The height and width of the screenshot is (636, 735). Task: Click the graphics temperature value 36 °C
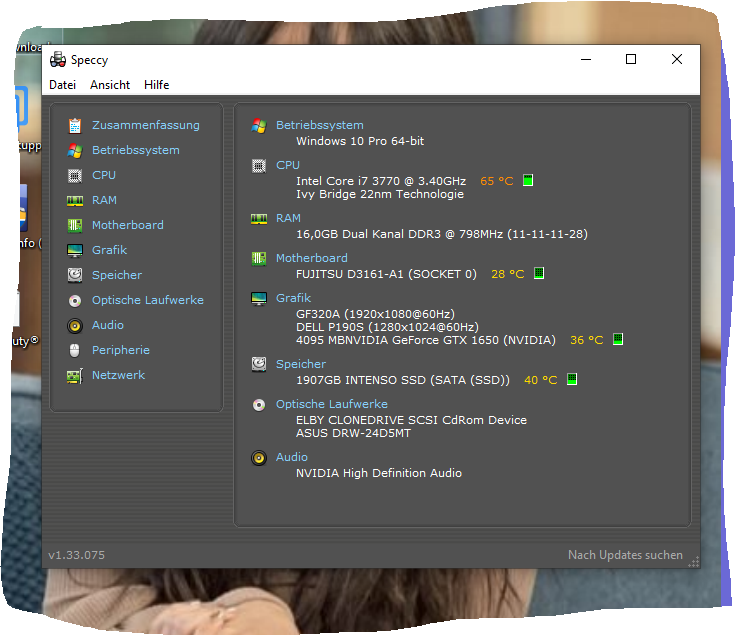[x=586, y=340]
